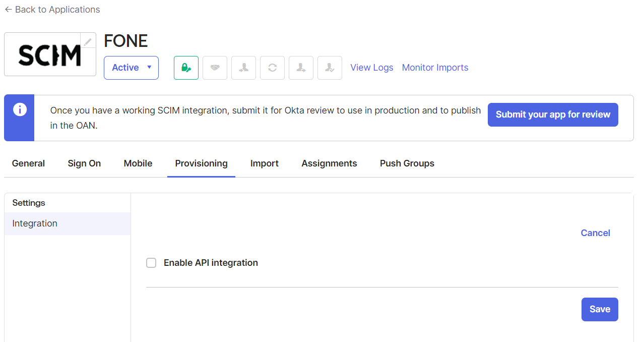
Task: Select the Provisioning tab
Action: coord(201,163)
